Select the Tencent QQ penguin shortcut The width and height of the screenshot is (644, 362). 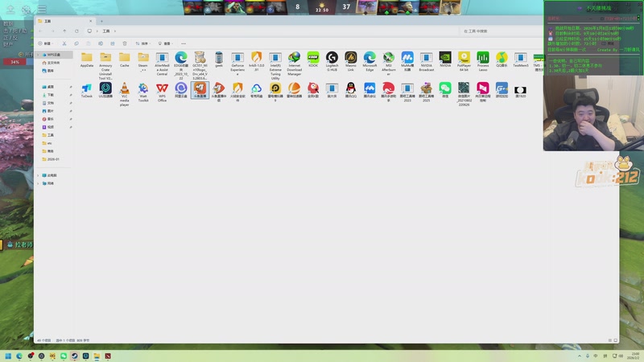[x=351, y=90]
